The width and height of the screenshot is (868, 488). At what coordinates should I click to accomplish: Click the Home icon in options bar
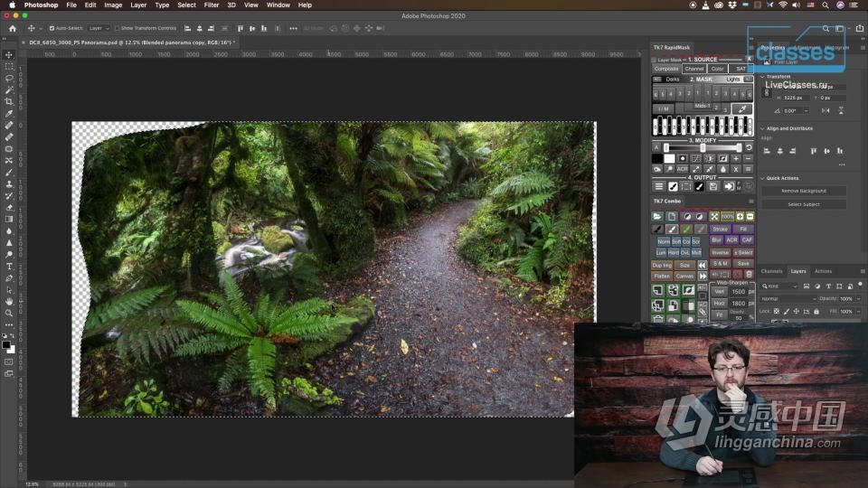pyautogui.click(x=13, y=28)
